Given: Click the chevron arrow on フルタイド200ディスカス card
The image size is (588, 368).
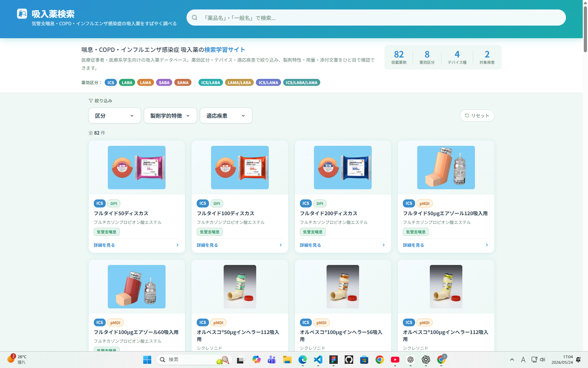Looking at the screenshot, I should 384,245.
